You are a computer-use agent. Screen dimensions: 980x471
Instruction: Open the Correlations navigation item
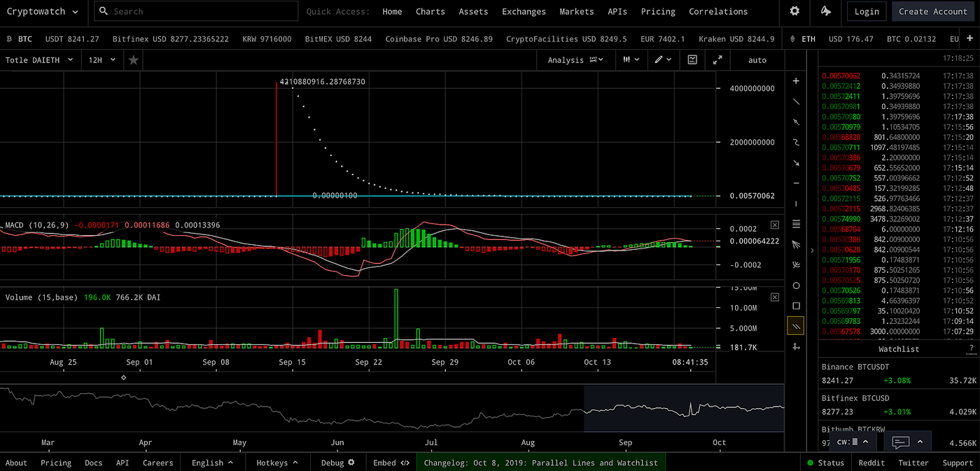click(717, 11)
